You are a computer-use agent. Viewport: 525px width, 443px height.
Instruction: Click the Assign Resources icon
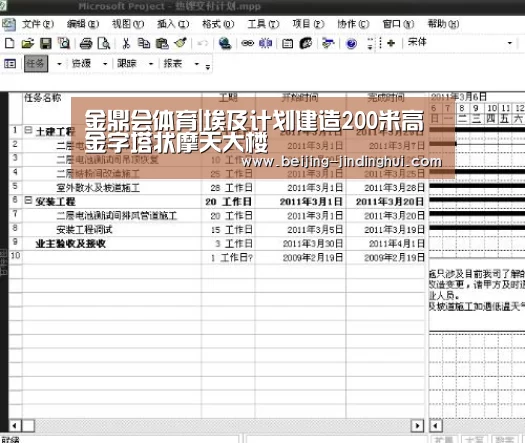(x=328, y=43)
